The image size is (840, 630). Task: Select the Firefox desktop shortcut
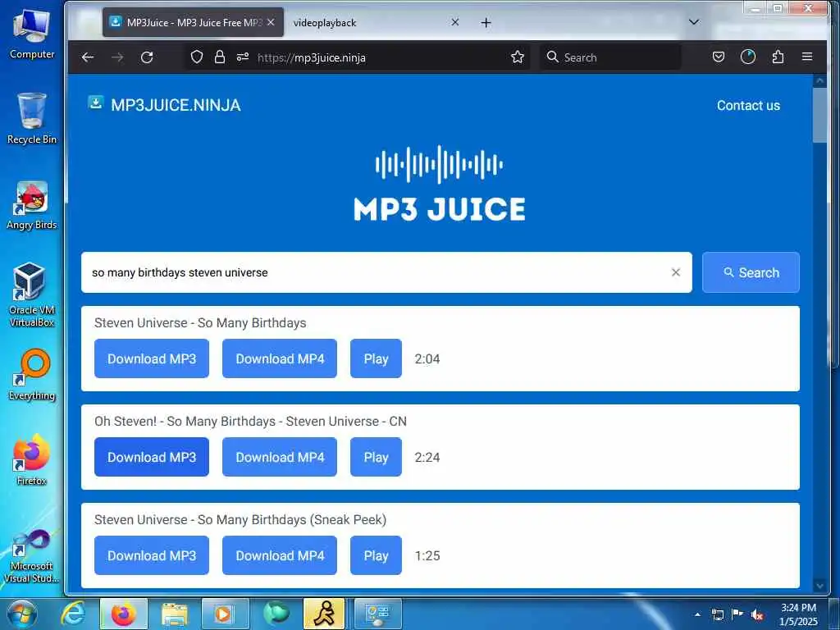pos(32,459)
